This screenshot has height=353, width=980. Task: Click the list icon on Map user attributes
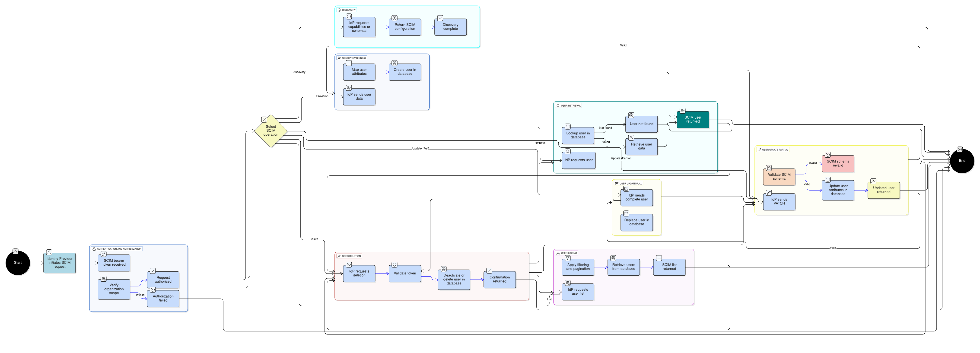tap(349, 63)
